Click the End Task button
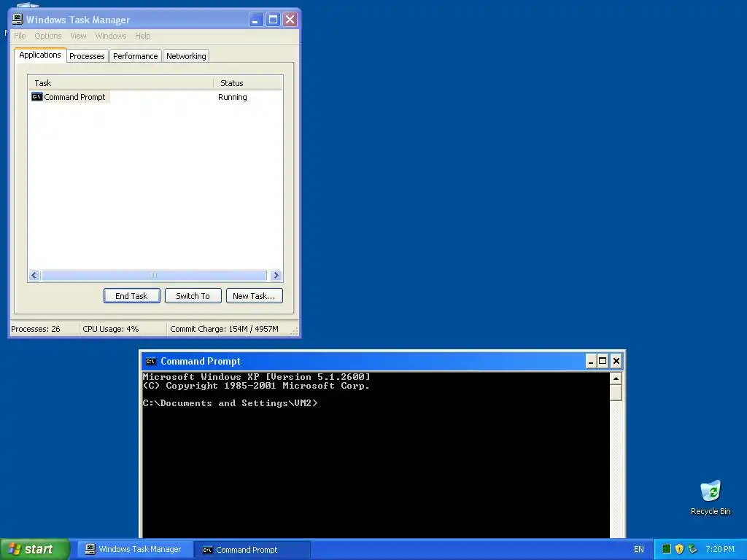Viewport: 747px width, 560px height. pyautogui.click(x=131, y=296)
